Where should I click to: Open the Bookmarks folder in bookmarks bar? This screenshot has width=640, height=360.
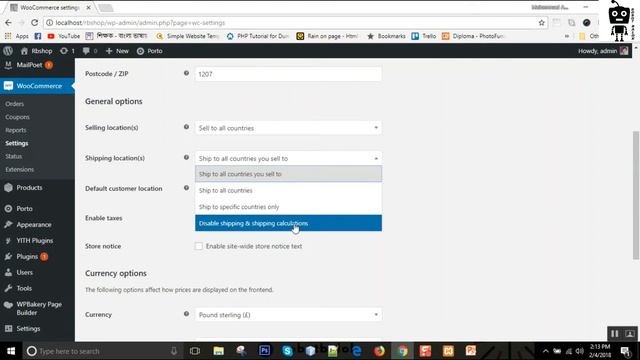(x=386, y=36)
